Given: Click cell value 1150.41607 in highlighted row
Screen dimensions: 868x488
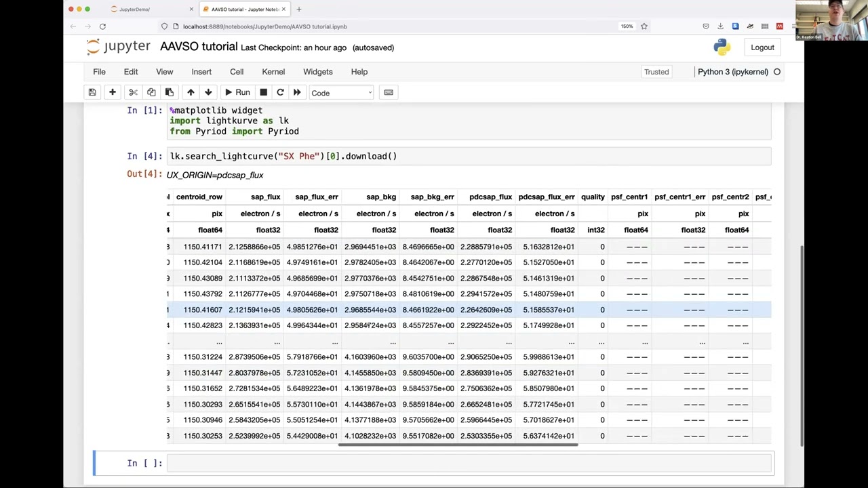Looking at the screenshot, I should (x=203, y=310).
